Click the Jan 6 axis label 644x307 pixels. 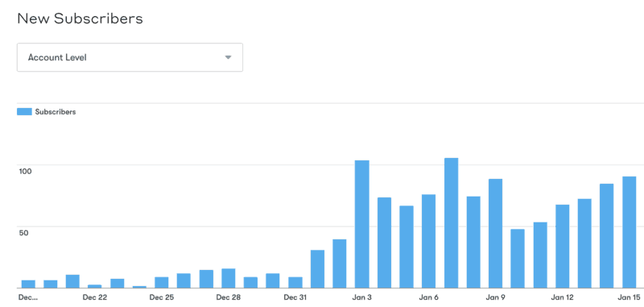tap(429, 297)
